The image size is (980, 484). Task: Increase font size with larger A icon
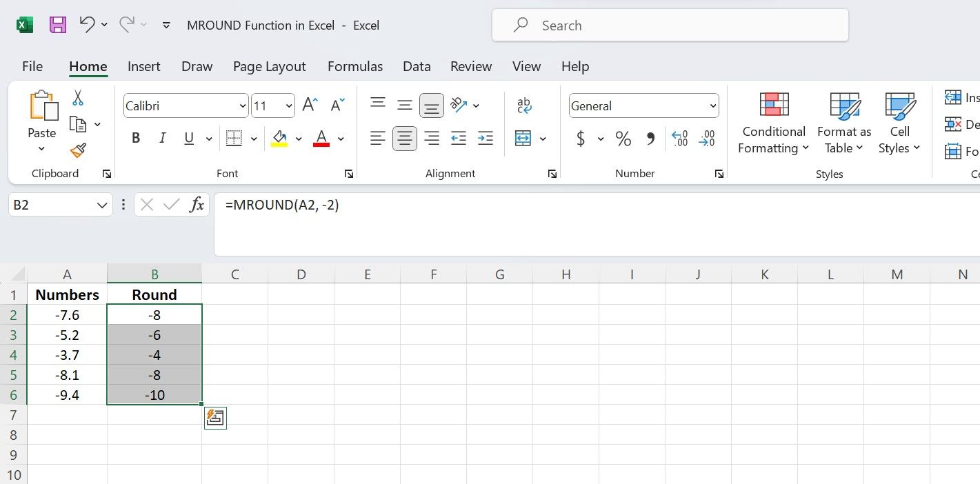click(310, 105)
